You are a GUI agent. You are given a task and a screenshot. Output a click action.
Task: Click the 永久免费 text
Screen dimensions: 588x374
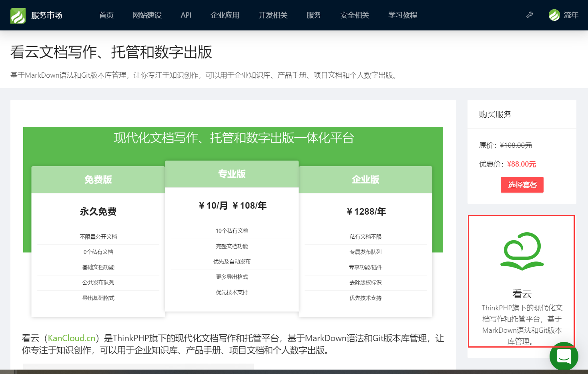click(98, 211)
